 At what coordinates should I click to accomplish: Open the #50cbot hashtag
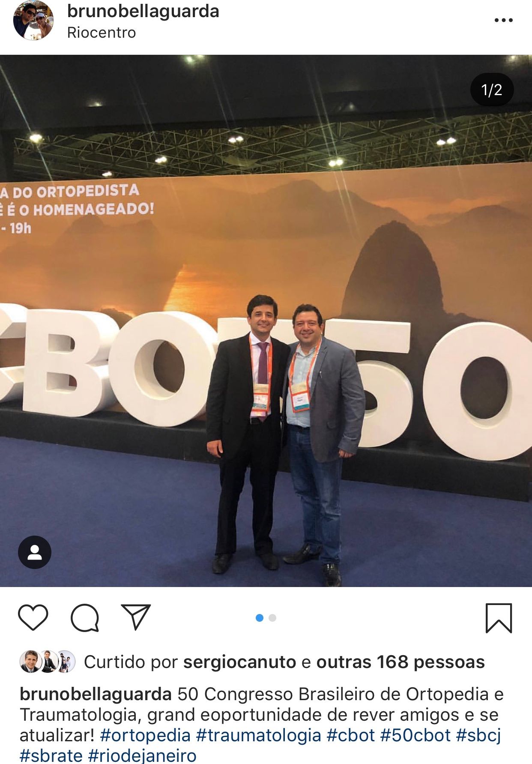[415, 735]
